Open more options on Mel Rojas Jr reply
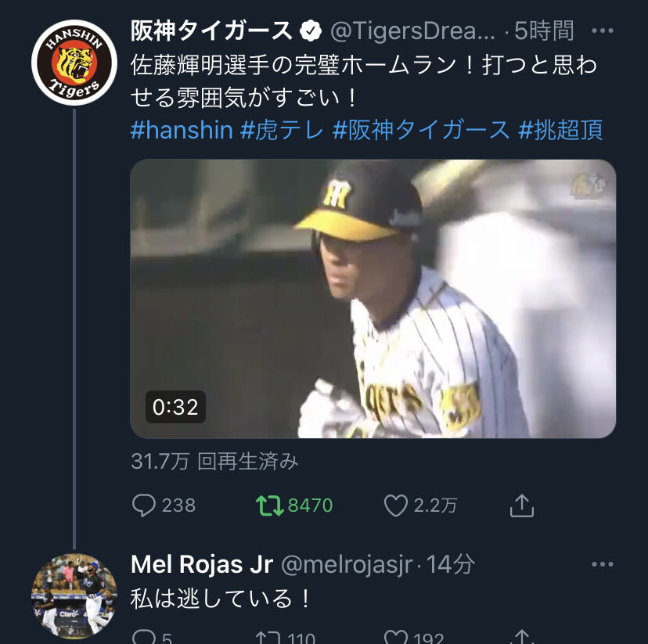 [602, 564]
